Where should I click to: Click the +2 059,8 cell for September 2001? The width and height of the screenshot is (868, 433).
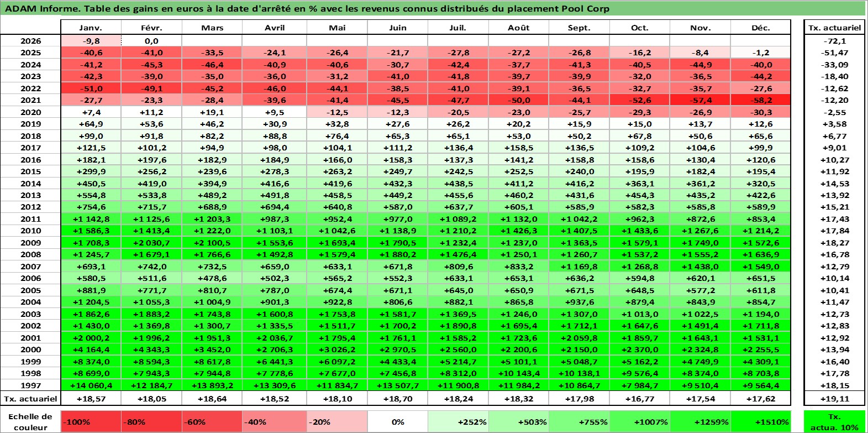(x=579, y=338)
